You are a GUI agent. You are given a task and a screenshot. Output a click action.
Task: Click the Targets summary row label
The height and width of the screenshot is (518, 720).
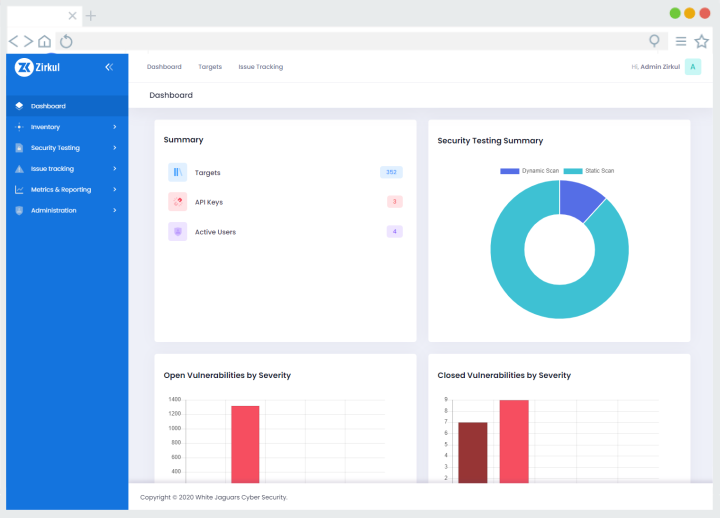[208, 173]
